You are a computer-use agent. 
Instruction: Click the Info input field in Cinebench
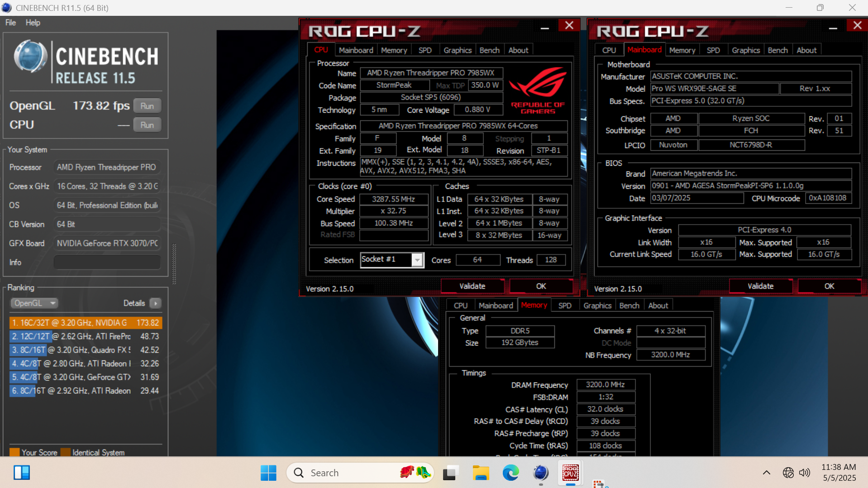tap(107, 262)
